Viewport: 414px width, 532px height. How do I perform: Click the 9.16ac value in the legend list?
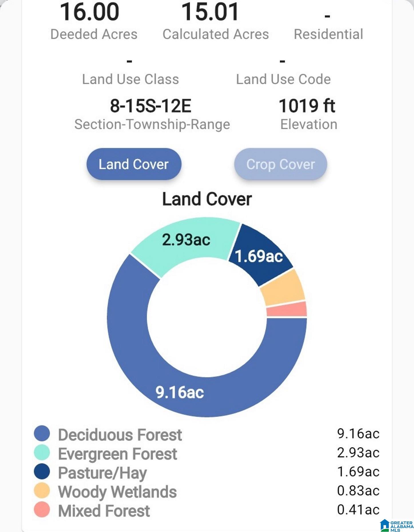point(358,434)
